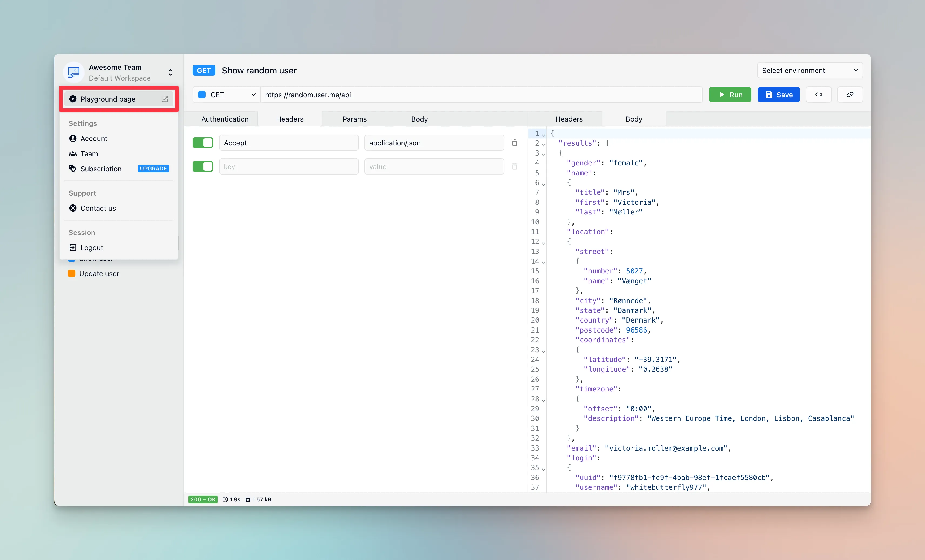Click the external link icon beside Playground page
The image size is (925, 560).
165,99
